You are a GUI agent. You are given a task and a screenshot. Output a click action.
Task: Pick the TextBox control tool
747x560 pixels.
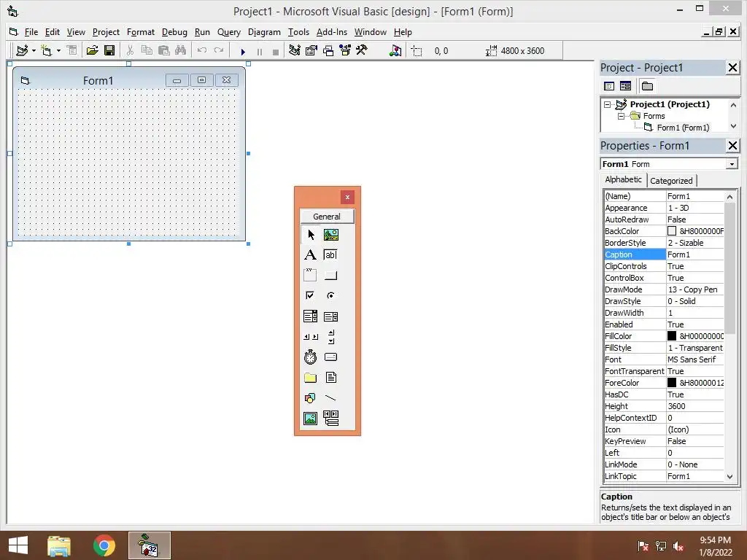point(330,254)
